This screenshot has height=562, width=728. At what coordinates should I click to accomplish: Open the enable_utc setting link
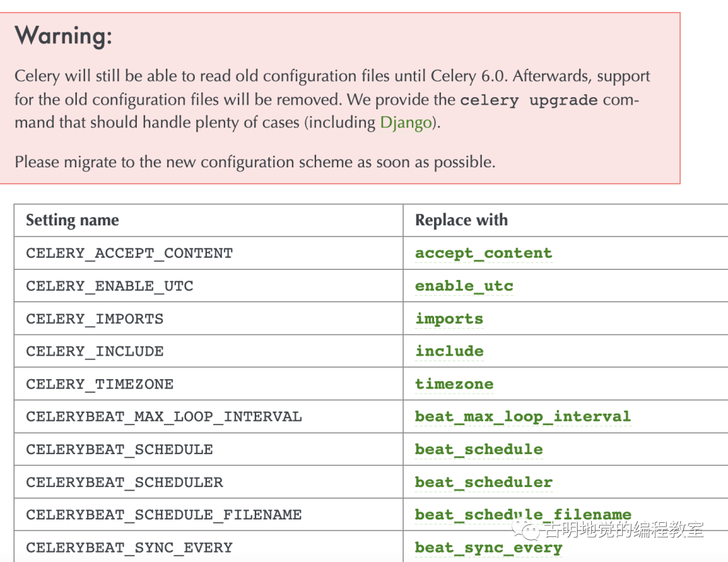[464, 286]
